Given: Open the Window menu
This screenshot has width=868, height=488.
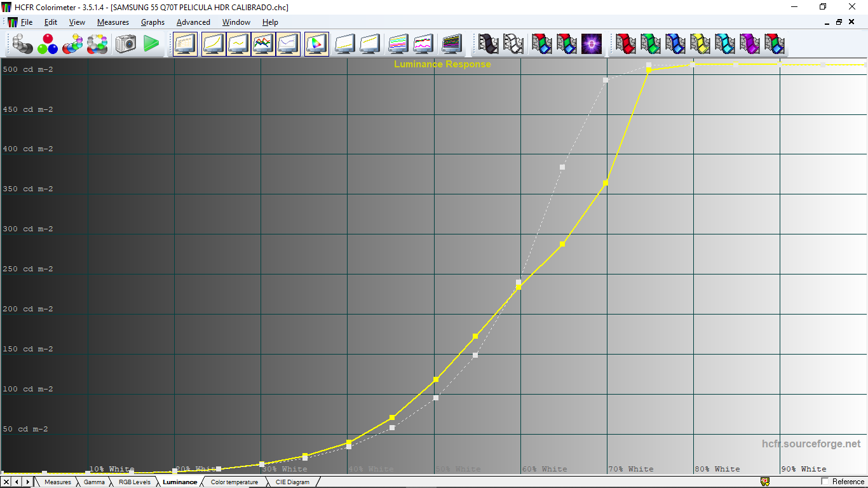Looking at the screenshot, I should point(236,22).
